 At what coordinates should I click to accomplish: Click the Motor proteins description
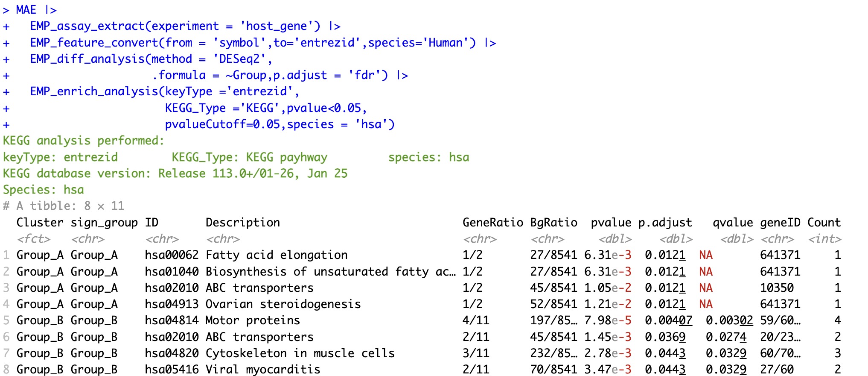[253, 320]
